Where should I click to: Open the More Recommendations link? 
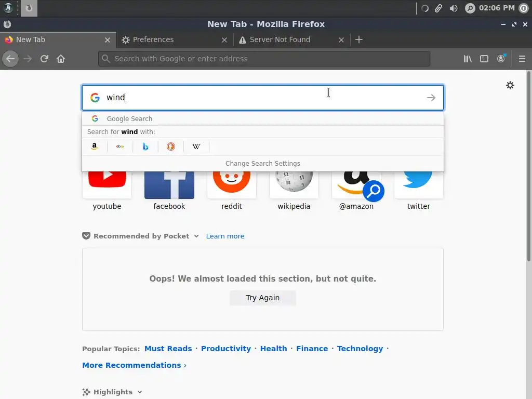coord(134,365)
